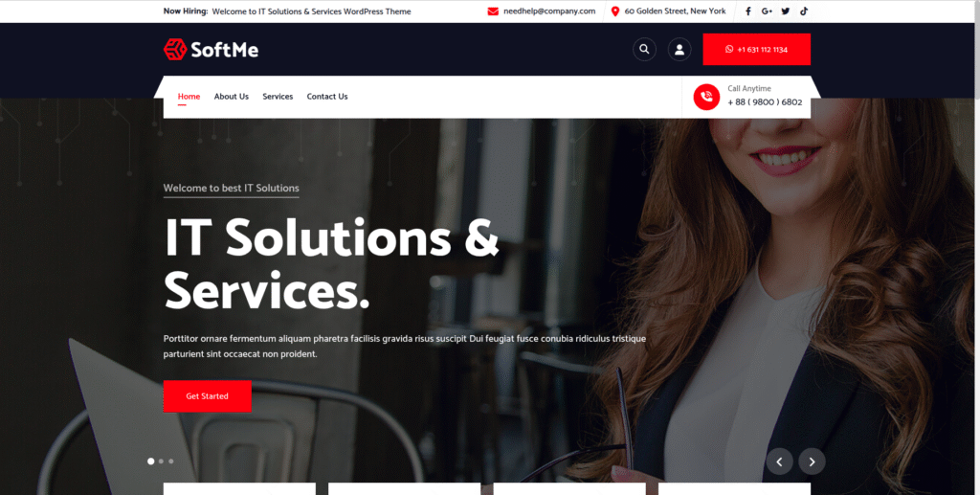Screen dimensions: 980x495
Task: Click the red phone call icon
Action: pyautogui.click(x=706, y=97)
